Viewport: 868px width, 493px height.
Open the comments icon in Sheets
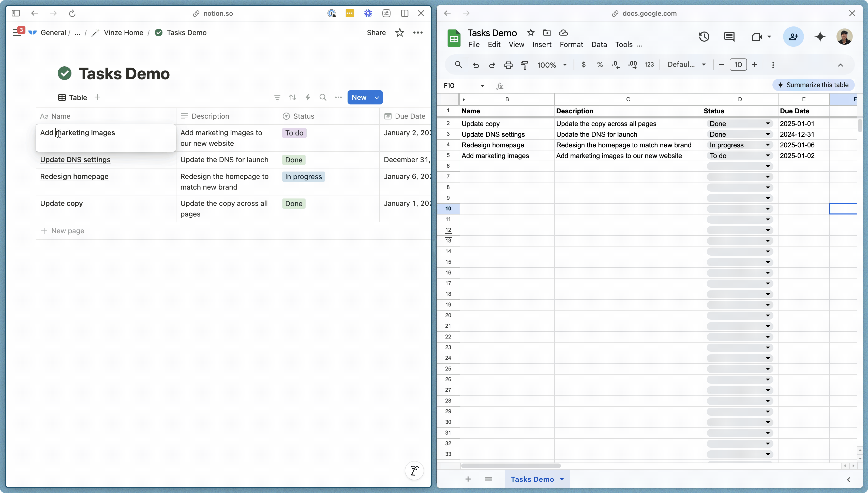[729, 37]
